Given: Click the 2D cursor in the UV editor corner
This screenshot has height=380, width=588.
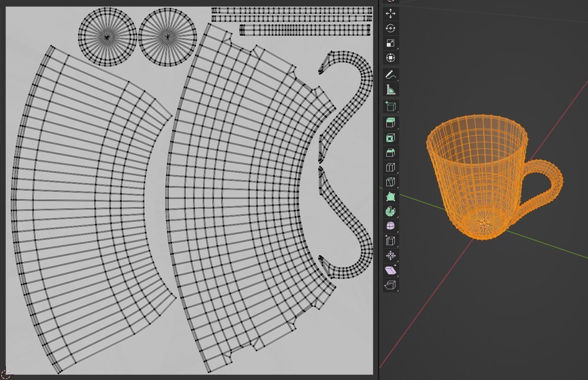Looking at the screenshot, I should (5, 375).
